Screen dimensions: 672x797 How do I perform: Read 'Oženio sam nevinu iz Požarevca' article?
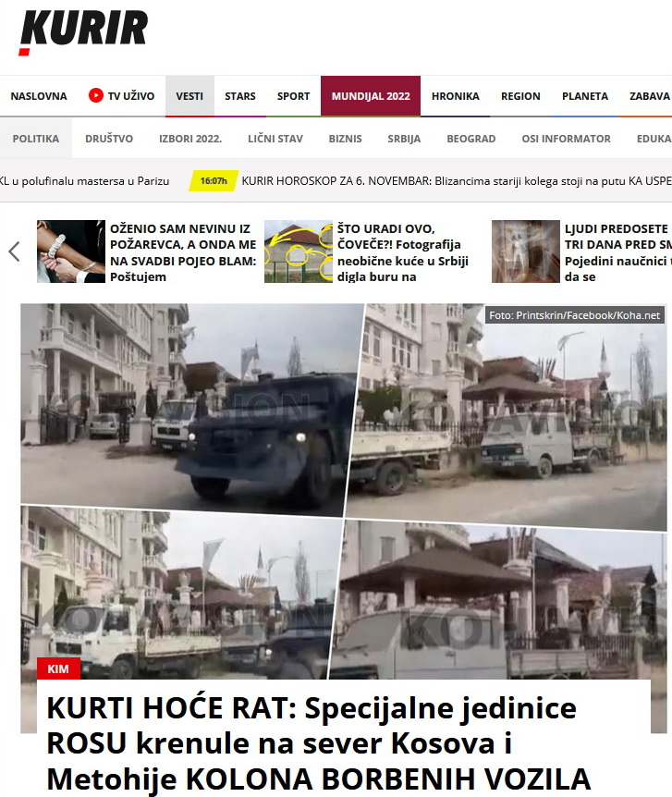coord(183,252)
